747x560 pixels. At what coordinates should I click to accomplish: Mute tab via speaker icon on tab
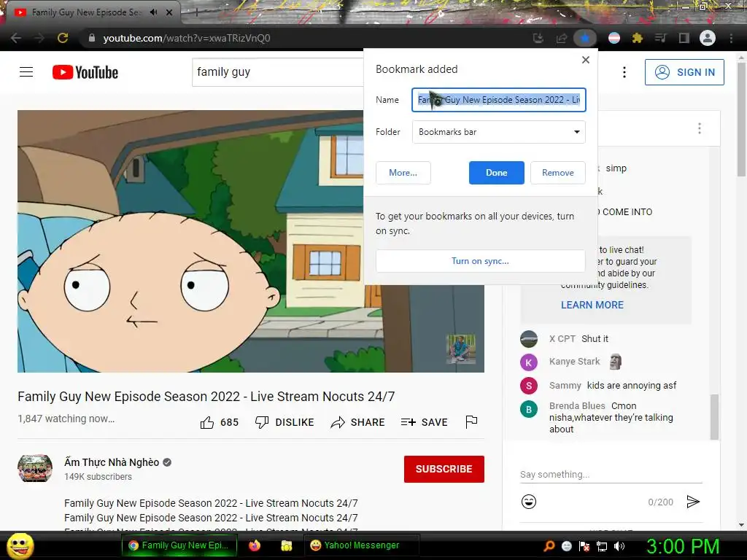tap(153, 12)
